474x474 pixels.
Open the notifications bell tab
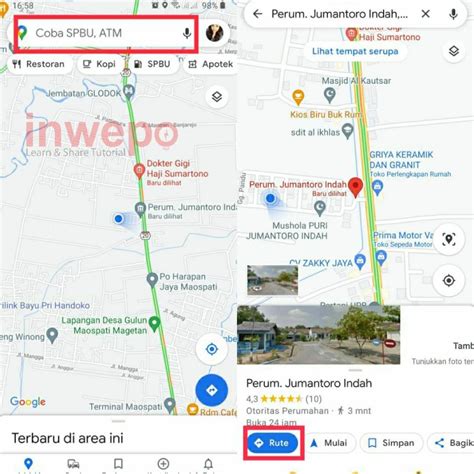pyautogui.click(x=208, y=464)
